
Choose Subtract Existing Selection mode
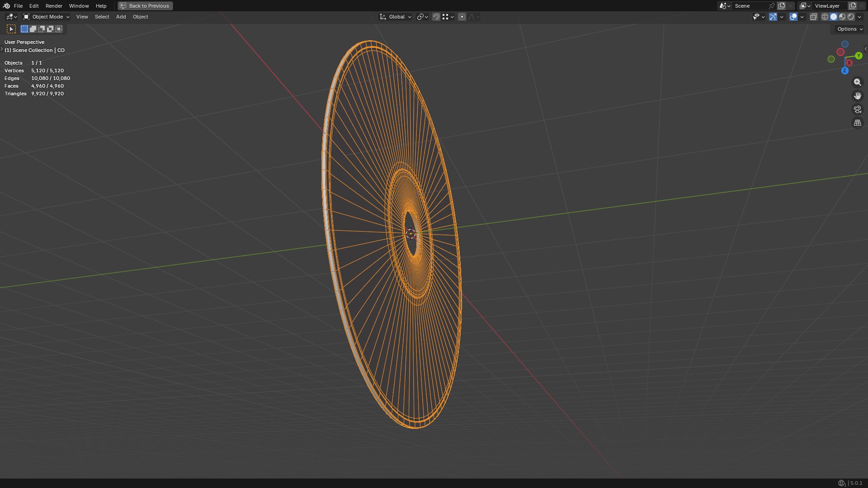42,29
